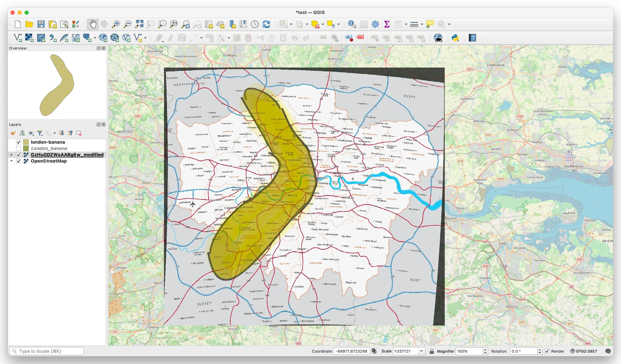621x364 pixels.
Task: Click Save Project floppy disk icon
Action: (41, 24)
